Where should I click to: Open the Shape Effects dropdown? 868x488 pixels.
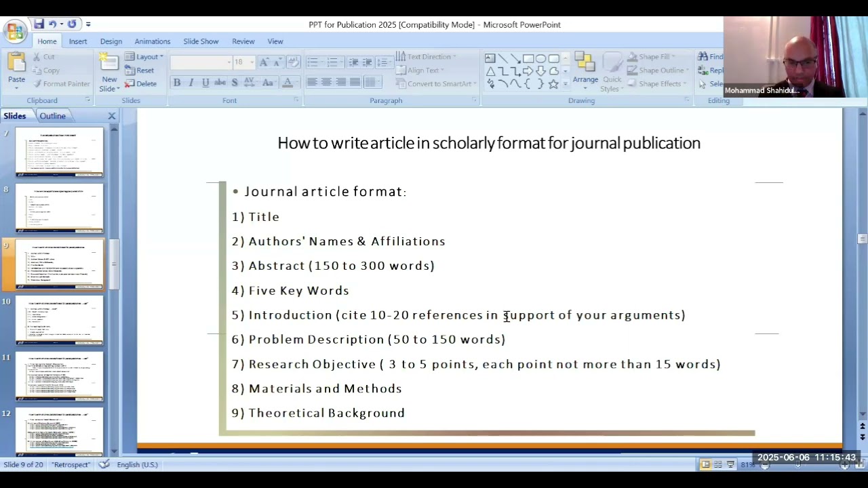tap(656, 84)
